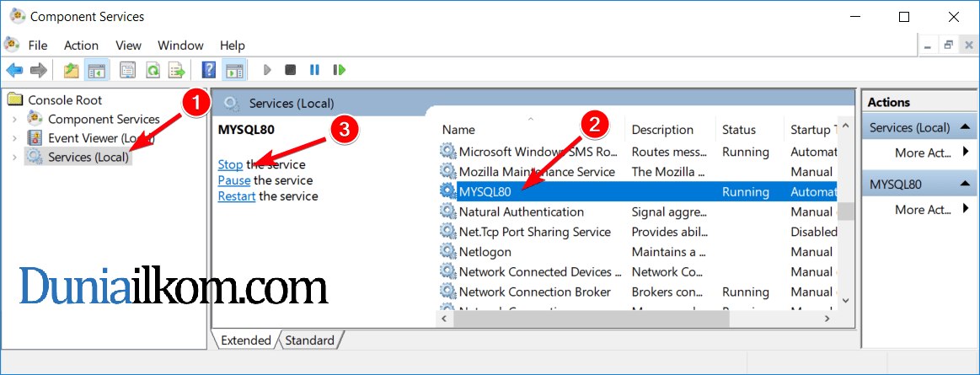980x375 pixels.
Task: Select the Net.Tcp Port Sharing Service row
Action: point(638,232)
